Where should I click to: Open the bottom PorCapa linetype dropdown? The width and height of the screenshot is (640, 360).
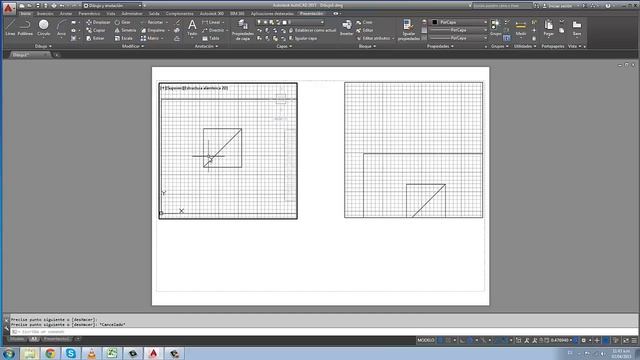tap(459, 38)
